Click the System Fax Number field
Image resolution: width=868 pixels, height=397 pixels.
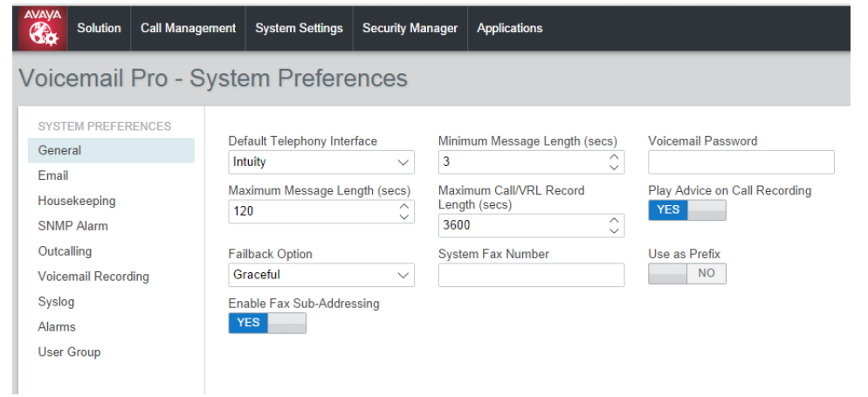(x=532, y=275)
